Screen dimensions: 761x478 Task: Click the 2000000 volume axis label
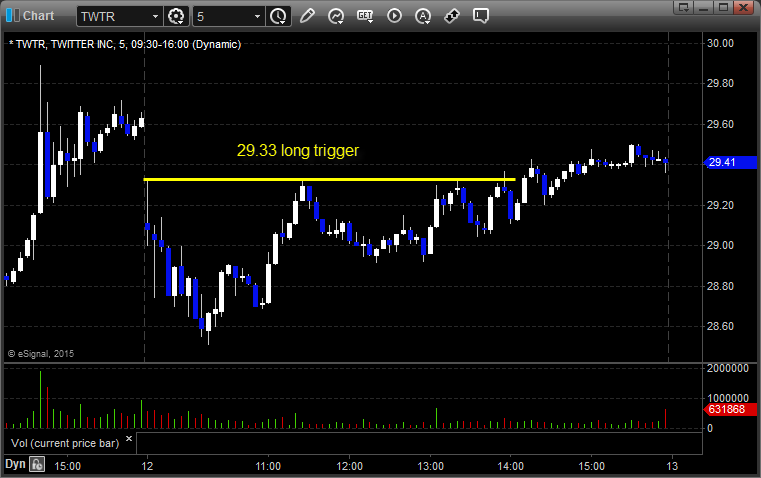(x=728, y=368)
